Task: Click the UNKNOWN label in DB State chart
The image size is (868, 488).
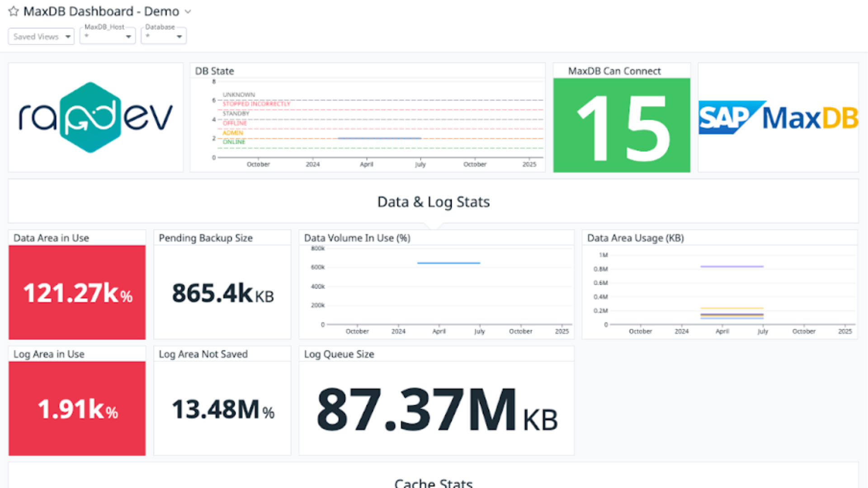Action: click(x=239, y=94)
